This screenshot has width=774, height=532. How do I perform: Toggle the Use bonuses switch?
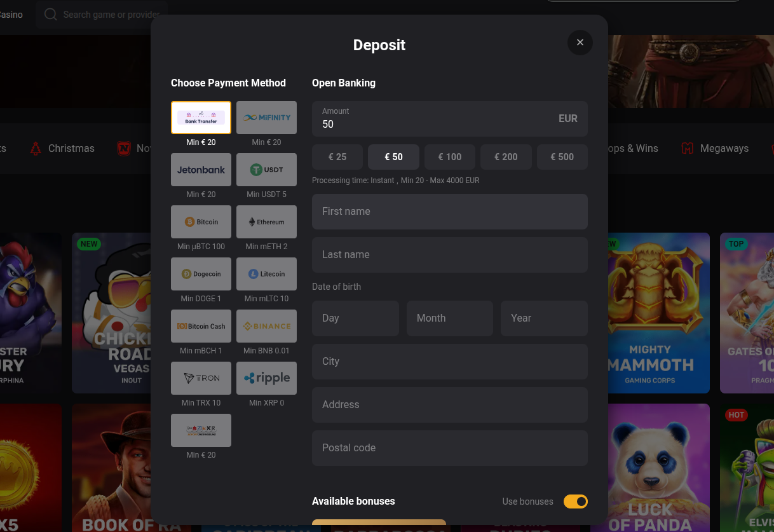click(575, 501)
